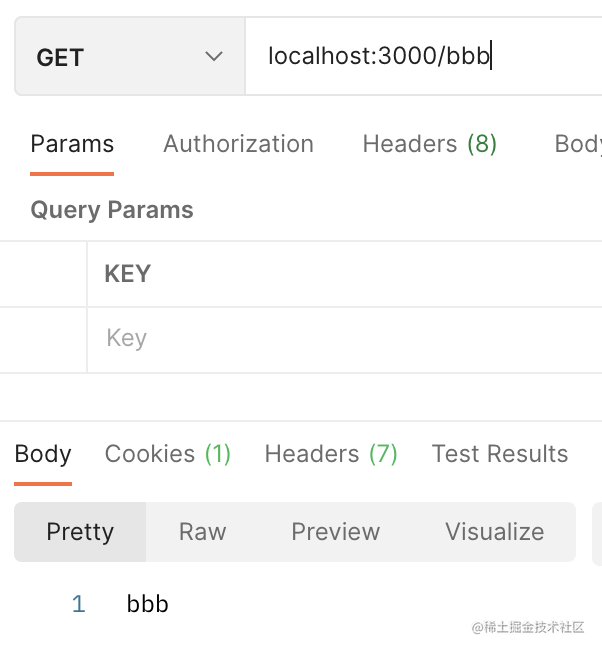Select the Pretty response view
The image size is (602, 652).
click(x=80, y=531)
